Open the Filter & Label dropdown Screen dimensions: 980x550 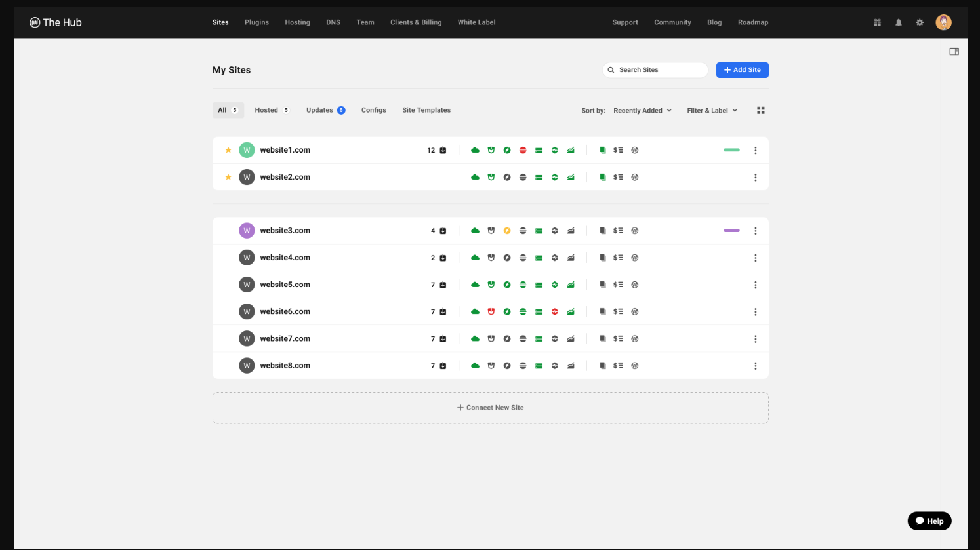click(712, 111)
